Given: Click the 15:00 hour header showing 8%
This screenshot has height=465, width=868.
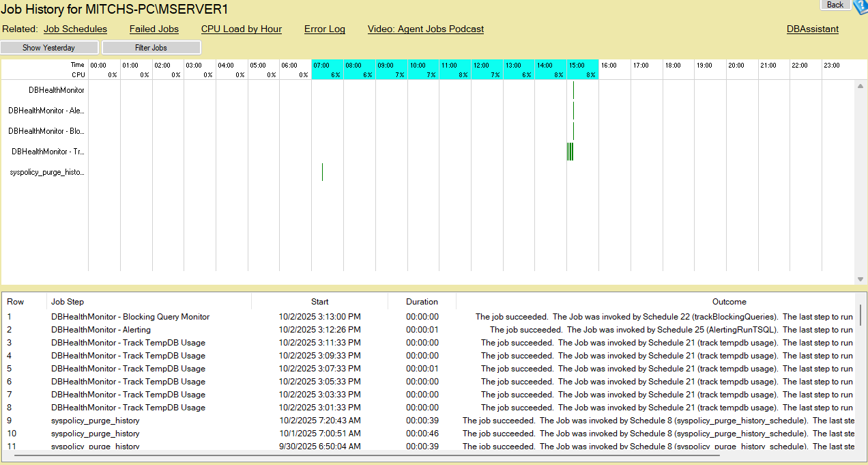Looking at the screenshot, I should coord(583,70).
